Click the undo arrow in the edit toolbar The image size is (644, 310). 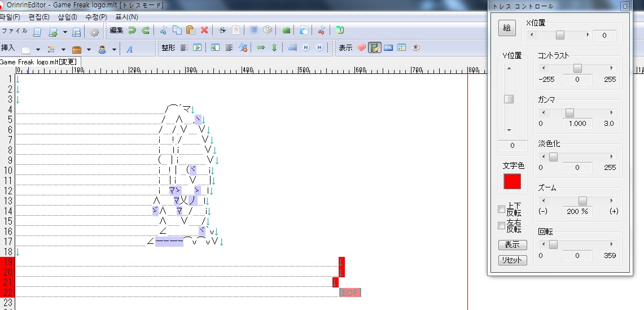click(132, 30)
